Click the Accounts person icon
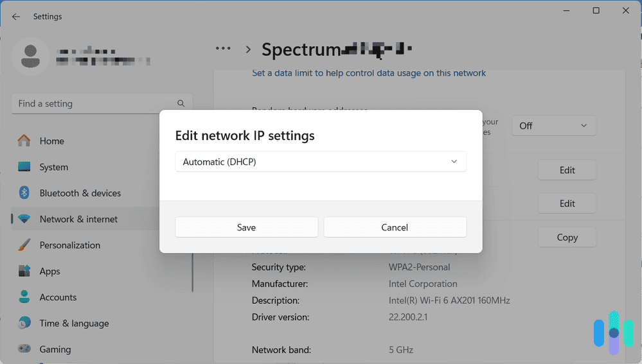The height and width of the screenshot is (364, 642). [x=24, y=297]
